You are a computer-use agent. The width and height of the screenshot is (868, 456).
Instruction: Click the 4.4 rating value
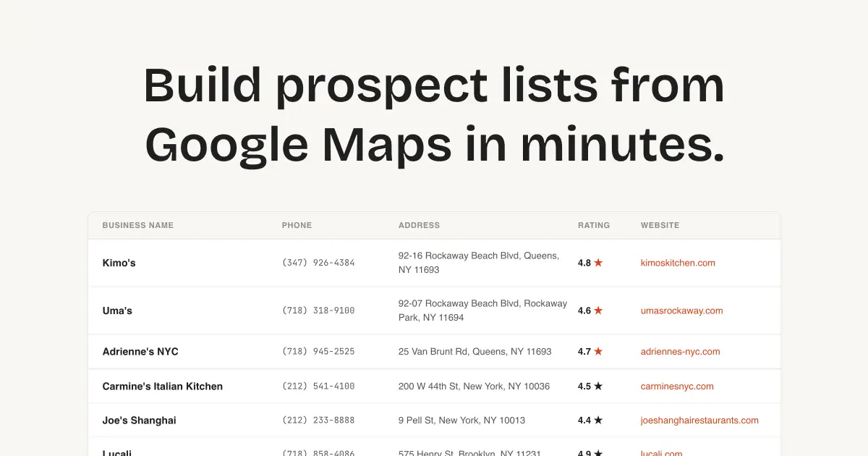(x=584, y=420)
